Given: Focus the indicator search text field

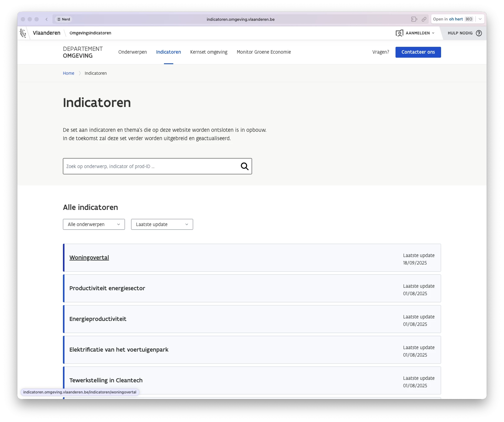Looking at the screenshot, I should tap(151, 167).
